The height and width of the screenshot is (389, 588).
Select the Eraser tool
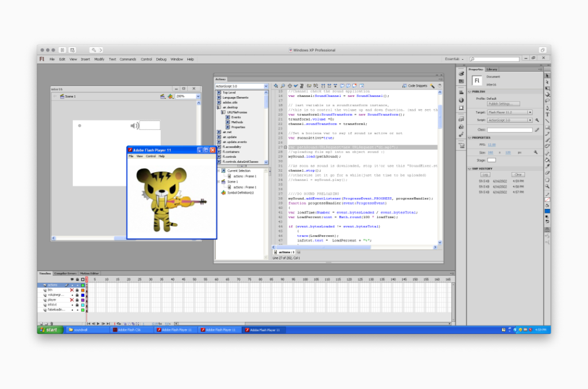point(547,172)
